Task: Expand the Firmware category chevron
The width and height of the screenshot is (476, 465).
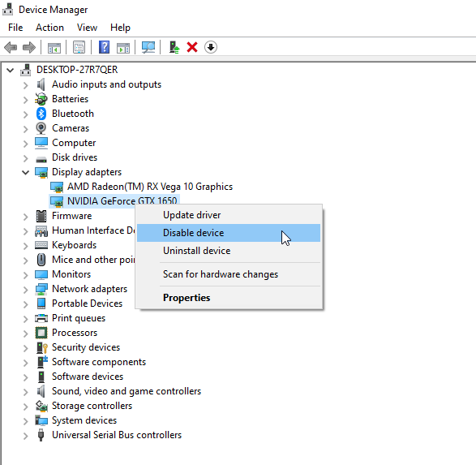Action: tap(25, 217)
